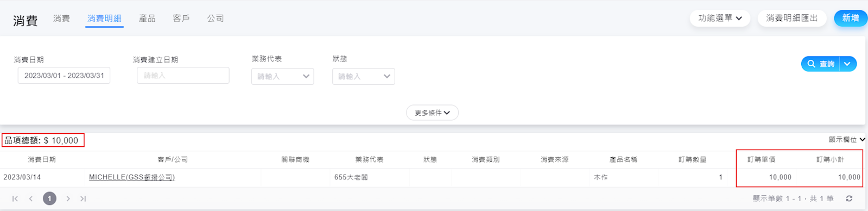Viewport: 868px width, 211px height.
Task: Refresh the consumption list
Action: pyautogui.click(x=849, y=198)
